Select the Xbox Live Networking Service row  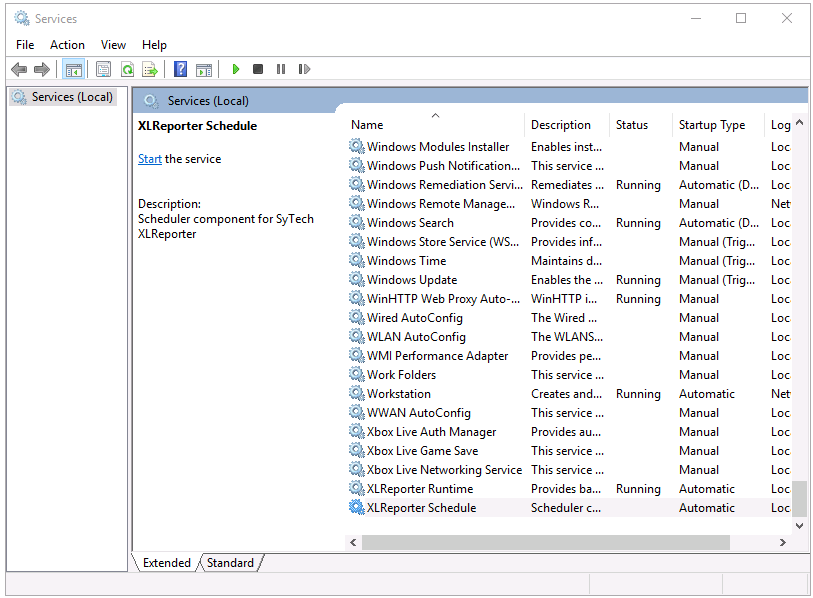coord(569,469)
